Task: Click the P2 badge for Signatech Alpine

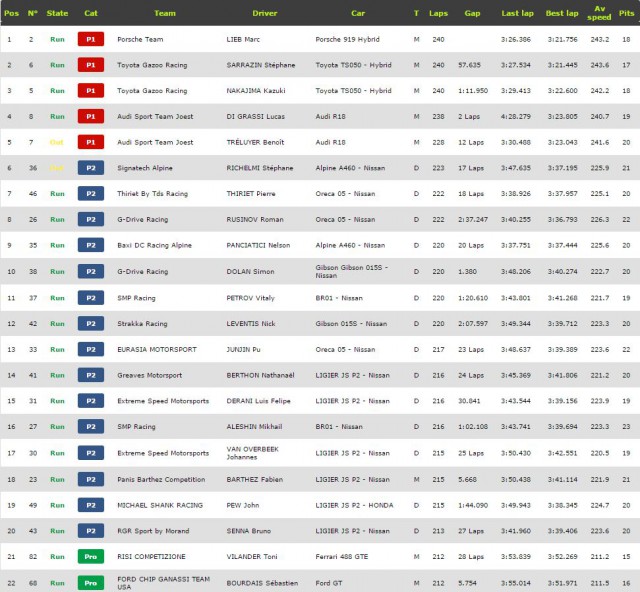Action: (91, 168)
